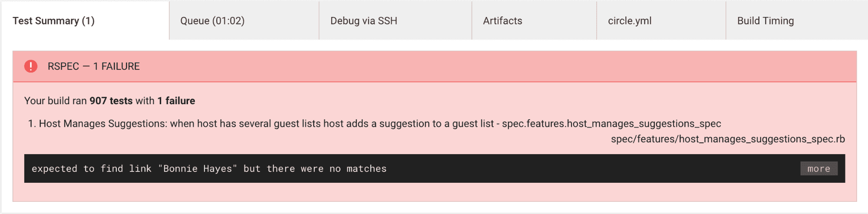Click the '1.' failure list number

32,124
